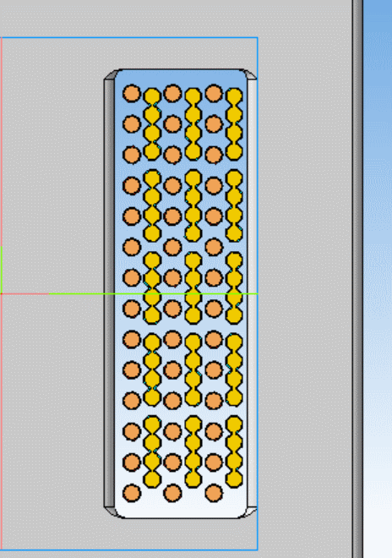Select the bottom-right orange circular pad
The height and width of the screenshot is (558, 392).
pyautogui.click(x=214, y=494)
